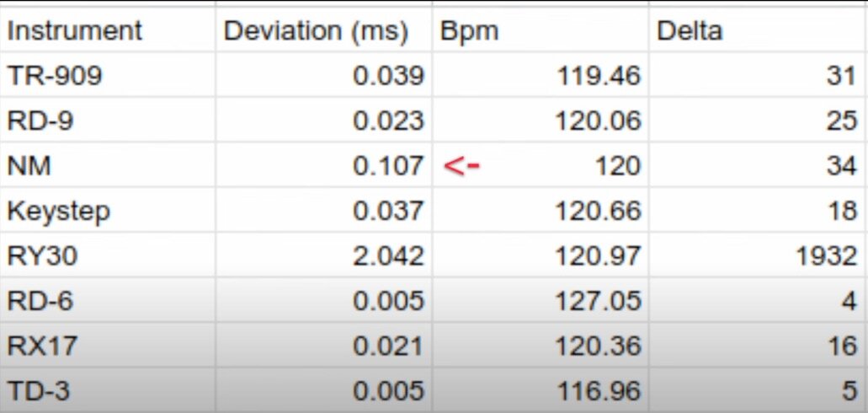Select the Delta header cell
The height and width of the screenshot is (413, 868).
pos(759,30)
